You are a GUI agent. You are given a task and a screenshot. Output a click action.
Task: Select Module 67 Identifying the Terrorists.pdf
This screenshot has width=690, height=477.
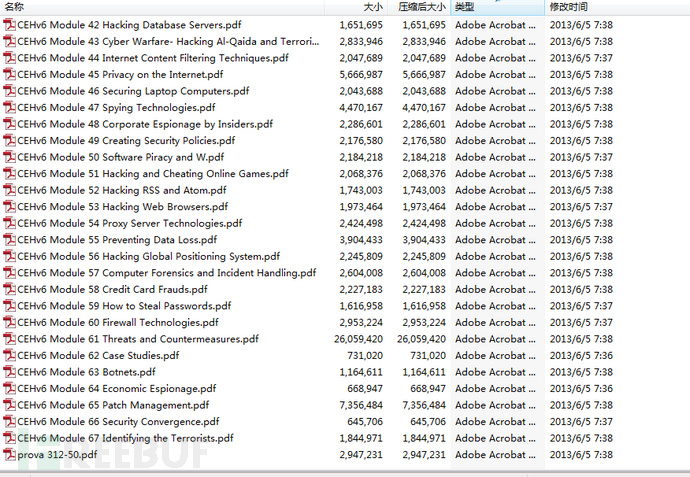click(125, 438)
